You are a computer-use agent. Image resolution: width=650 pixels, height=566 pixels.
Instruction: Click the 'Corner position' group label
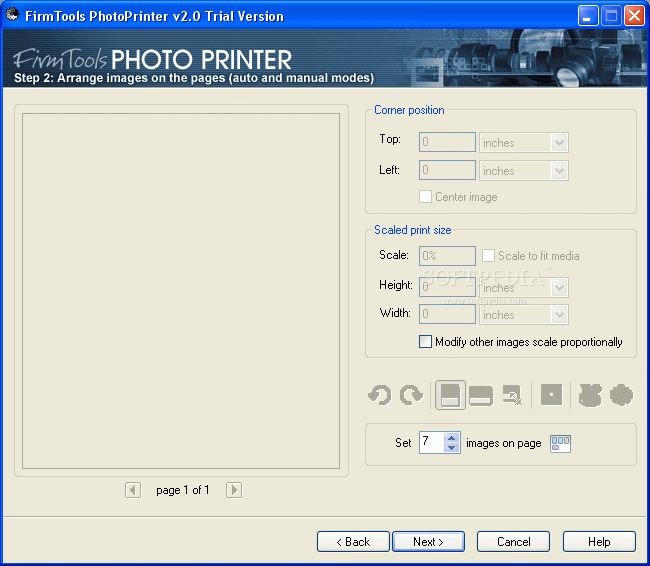tap(409, 110)
